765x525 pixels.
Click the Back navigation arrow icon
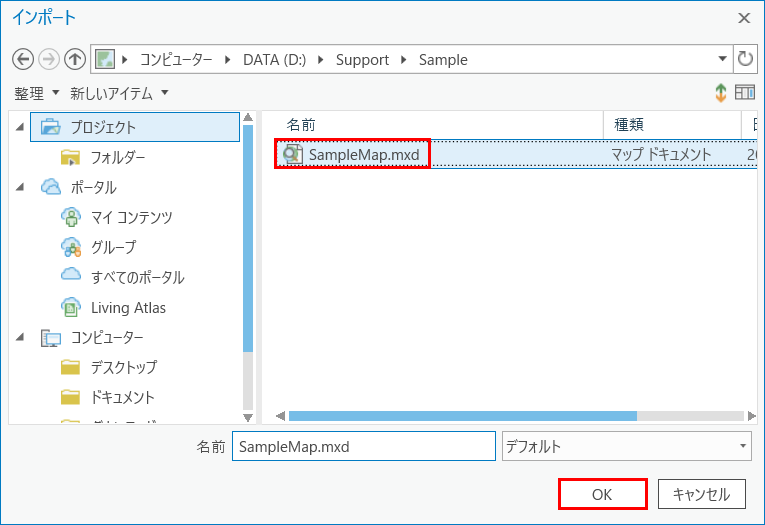pyautogui.click(x=23, y=59)
